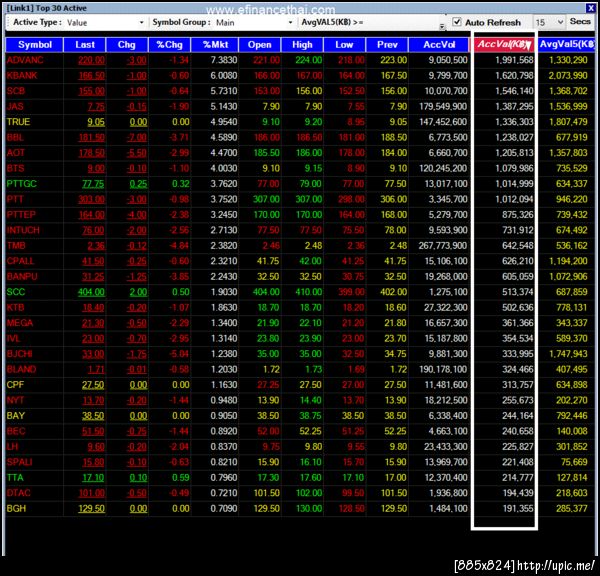This screenshot has width=600, height=576.
Task: Click TRUE change value 0.00
Action: [138, 122]
